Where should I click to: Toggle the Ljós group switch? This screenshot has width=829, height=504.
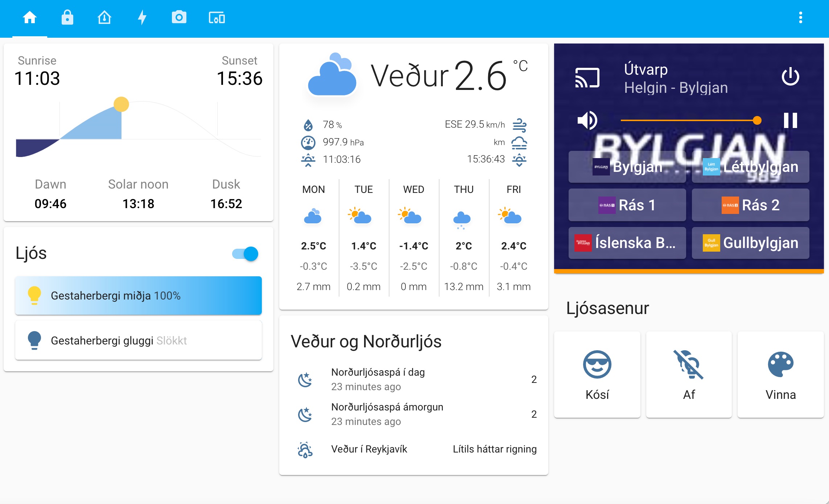coord(245,254)
